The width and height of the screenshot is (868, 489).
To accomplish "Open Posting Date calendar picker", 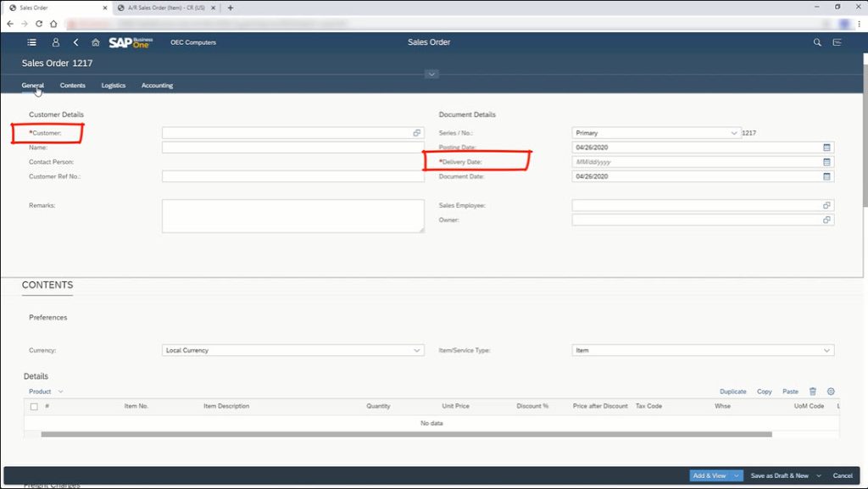I will (826, 147).
